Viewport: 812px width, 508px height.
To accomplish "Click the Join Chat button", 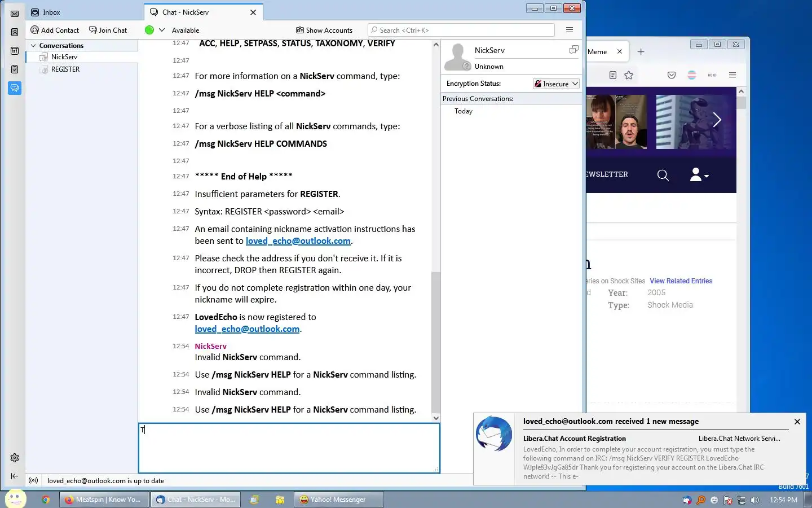I will click(x=108, y=30).
